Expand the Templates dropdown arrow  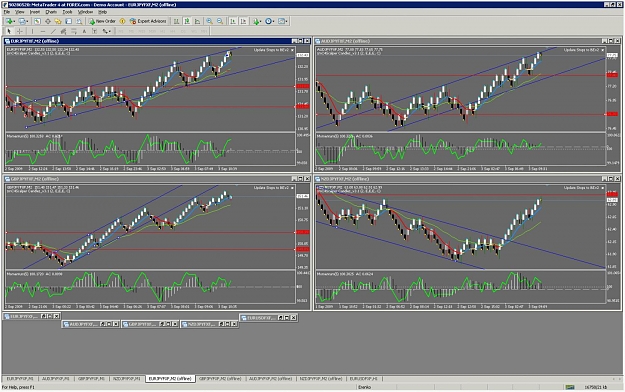(x=287, y=21)
